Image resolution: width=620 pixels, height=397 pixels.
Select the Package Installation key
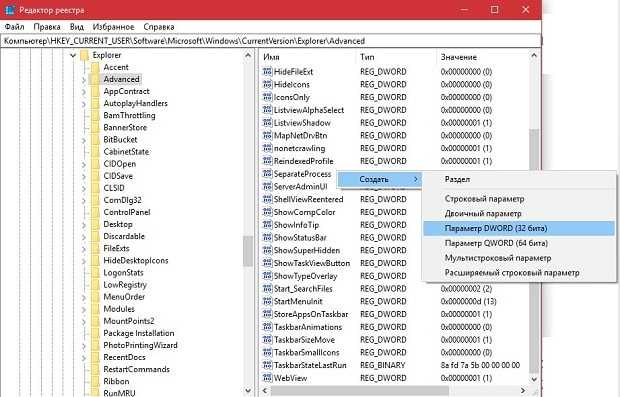(138, 333)
